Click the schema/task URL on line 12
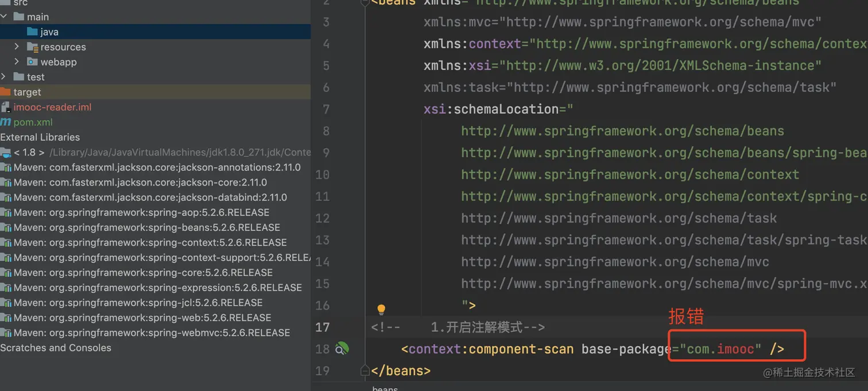The image size is (868, 391). coord(619,218)
